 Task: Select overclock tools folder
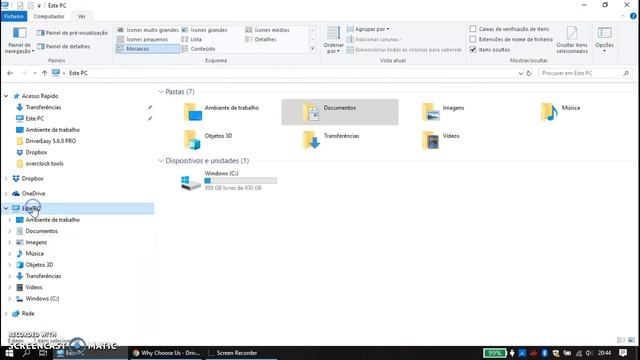(44, 163)
